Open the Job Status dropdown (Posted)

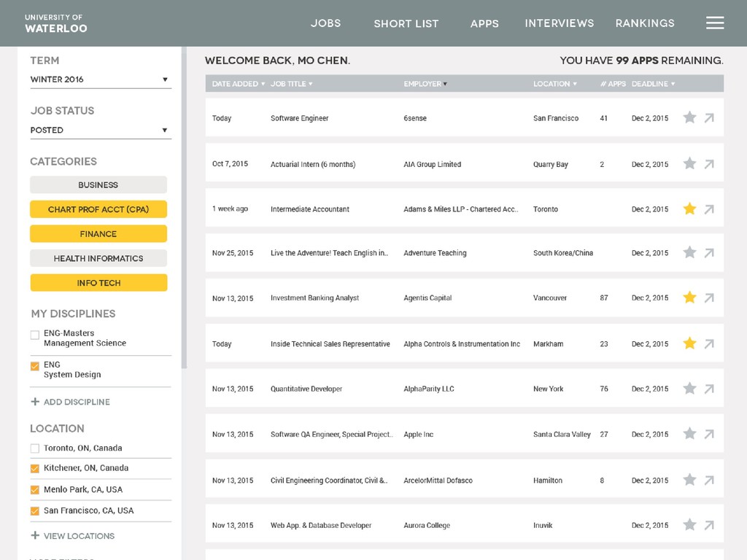click(101, 130)
